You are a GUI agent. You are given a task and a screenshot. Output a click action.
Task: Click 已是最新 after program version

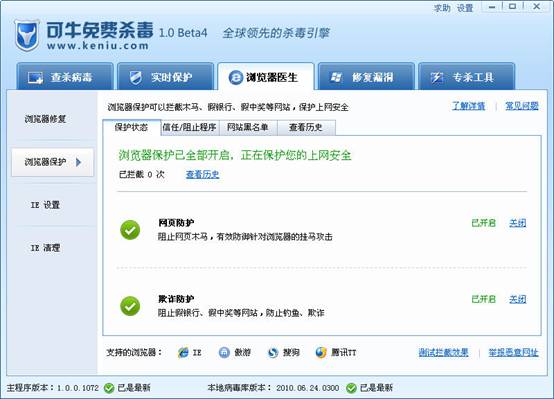pos(134,388)
